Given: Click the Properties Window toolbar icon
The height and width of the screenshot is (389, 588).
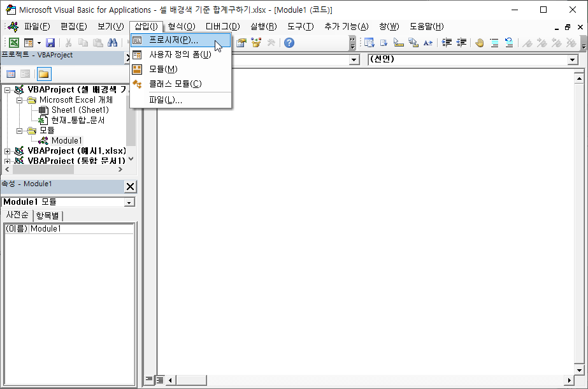Looking at the screenshot, I should pos(241,43).
